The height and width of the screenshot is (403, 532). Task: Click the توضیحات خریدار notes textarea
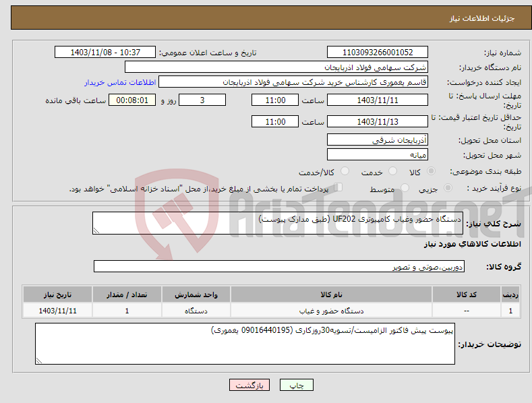tap(245, 344)
